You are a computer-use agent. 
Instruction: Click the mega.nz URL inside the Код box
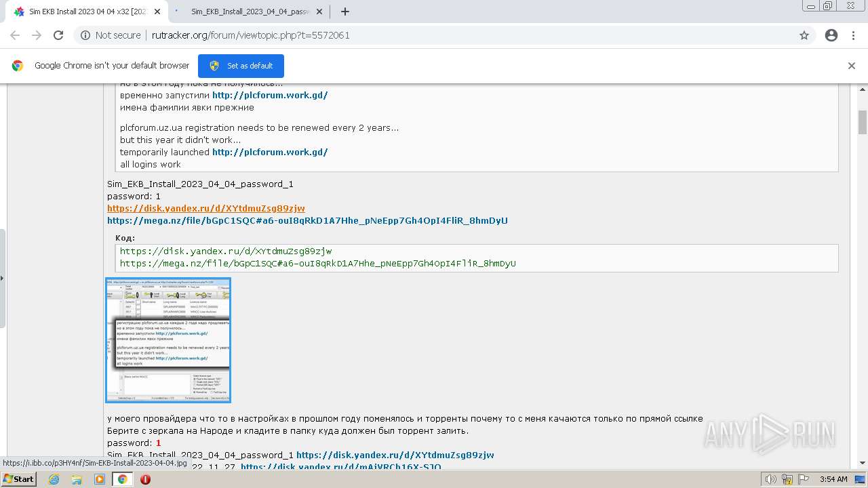[x=318, y=264]
